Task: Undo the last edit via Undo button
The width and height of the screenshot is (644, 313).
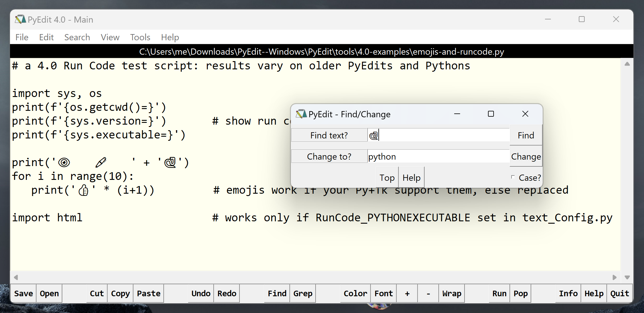Action: pyautogui.click(x=201, y=293)
